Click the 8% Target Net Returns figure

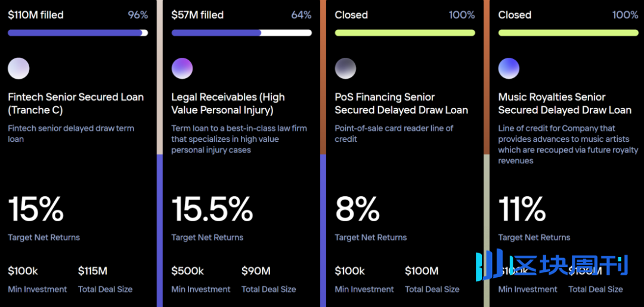coord(357,209)
